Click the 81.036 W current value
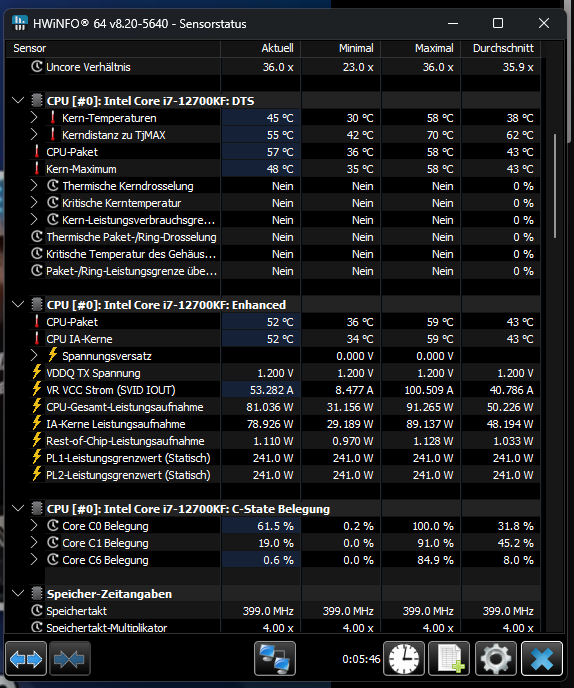574x688 pixels. point(269,407)
